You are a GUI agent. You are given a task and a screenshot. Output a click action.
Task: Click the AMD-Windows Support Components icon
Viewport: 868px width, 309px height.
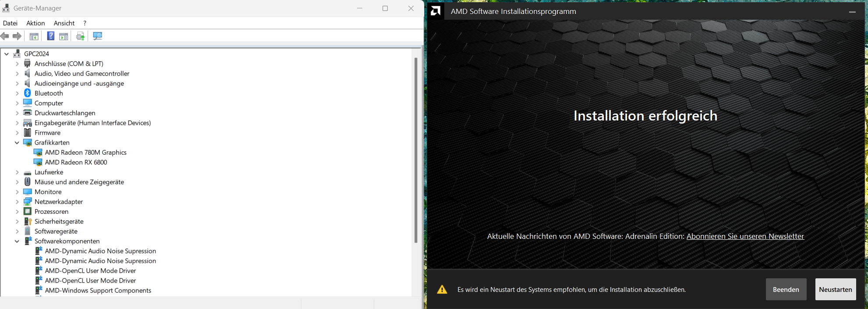(x=39, y=290)
